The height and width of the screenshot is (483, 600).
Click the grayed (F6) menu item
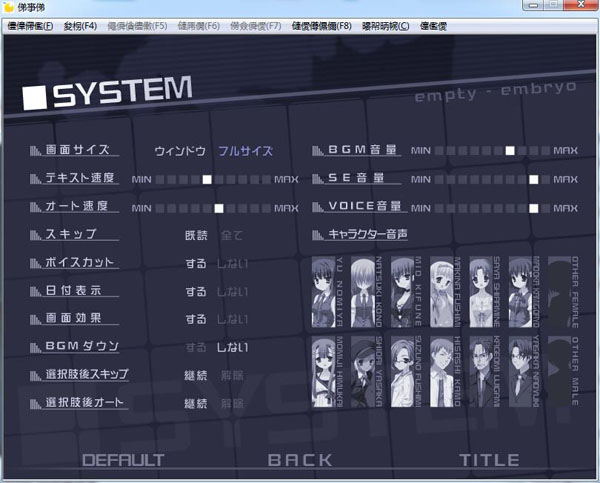tap(199, 26)
